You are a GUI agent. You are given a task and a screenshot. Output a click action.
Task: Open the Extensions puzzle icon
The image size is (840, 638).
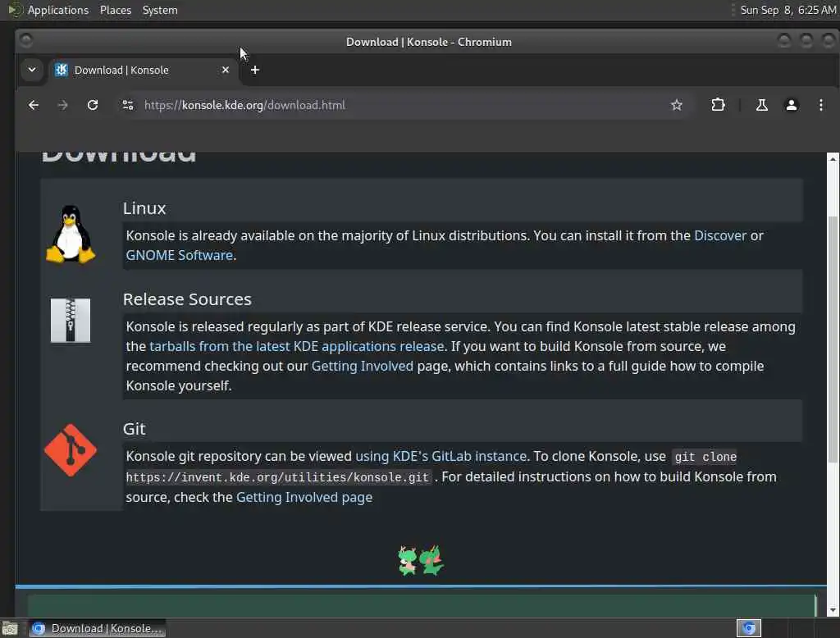coord(718,105)
